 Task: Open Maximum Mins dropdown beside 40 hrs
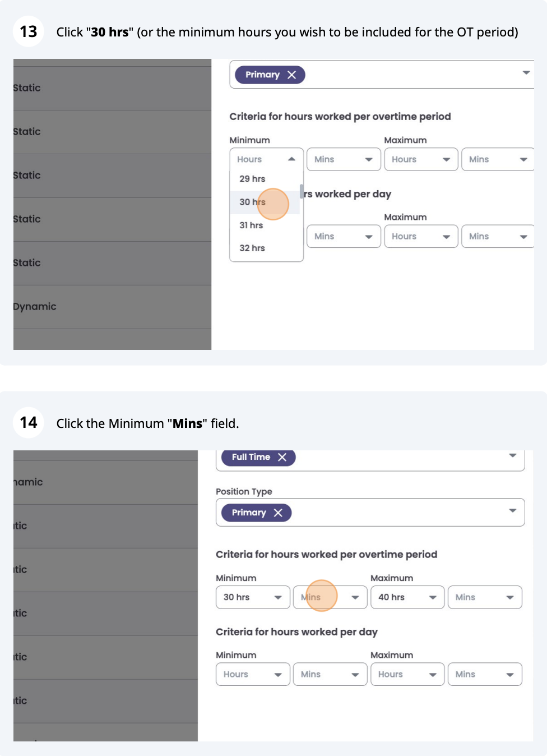(485, 597)
